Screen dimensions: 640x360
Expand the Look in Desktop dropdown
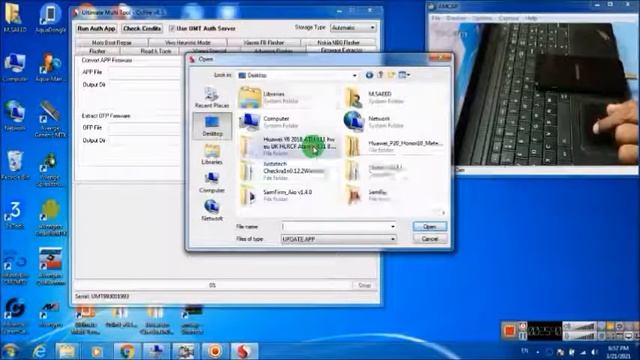pos(354,75)
